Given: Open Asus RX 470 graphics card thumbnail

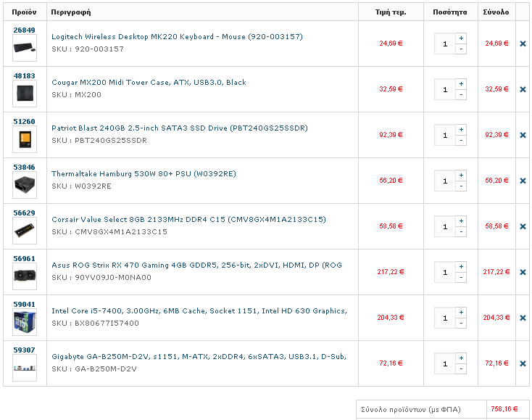Looking at the screenshot, I should (25, 276).
